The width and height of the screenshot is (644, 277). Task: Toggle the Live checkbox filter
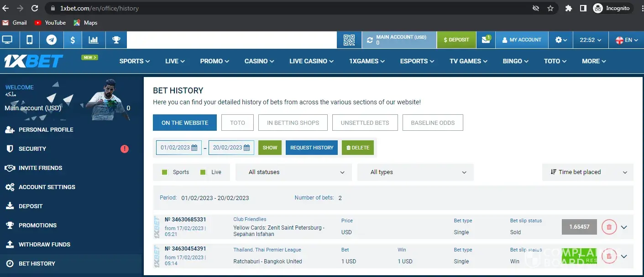coord(203,172)
